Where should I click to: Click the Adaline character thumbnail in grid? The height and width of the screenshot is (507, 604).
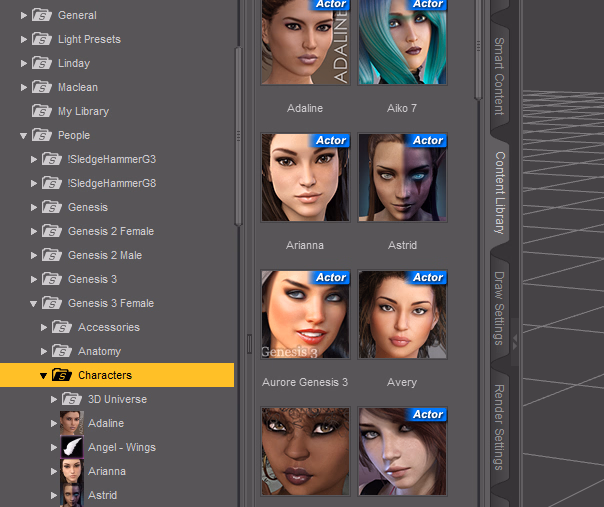(x=305, y=41)
